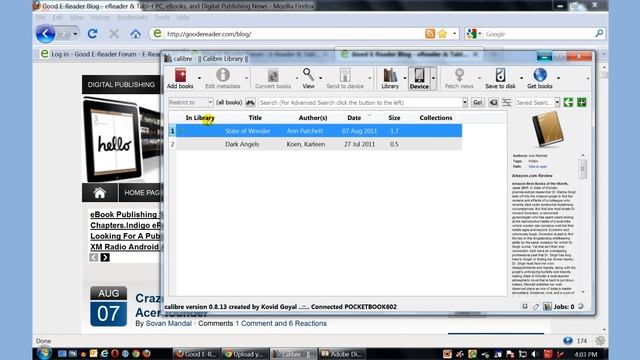Open the Restrict to combo box

coord(190,102)
